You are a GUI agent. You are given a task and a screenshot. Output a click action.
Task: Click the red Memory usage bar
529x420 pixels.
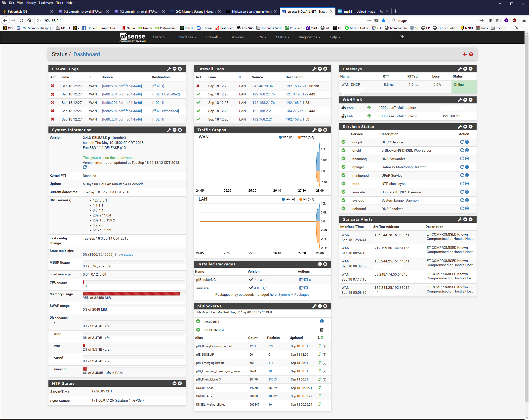pos(131,294)
